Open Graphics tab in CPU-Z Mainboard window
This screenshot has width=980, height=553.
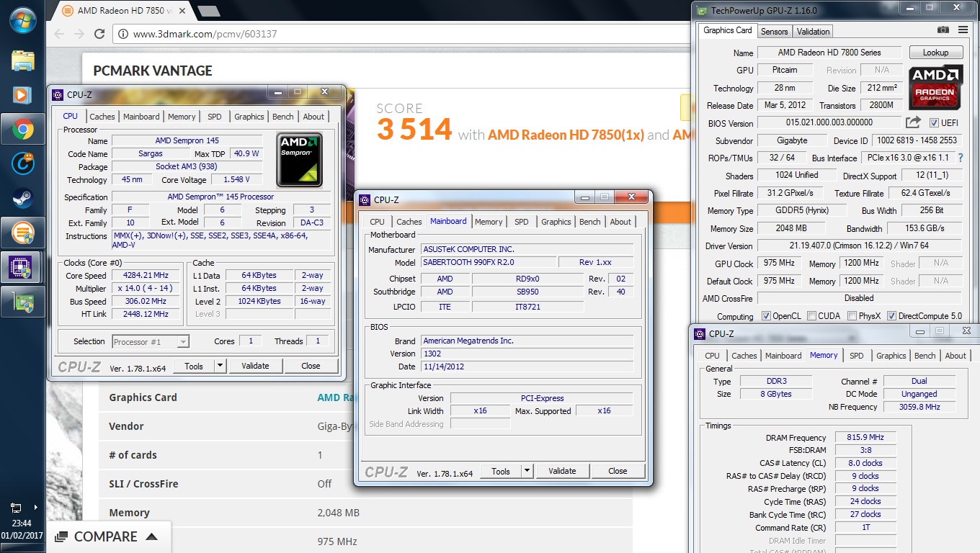pyautogui.click(x=556, y=222)
